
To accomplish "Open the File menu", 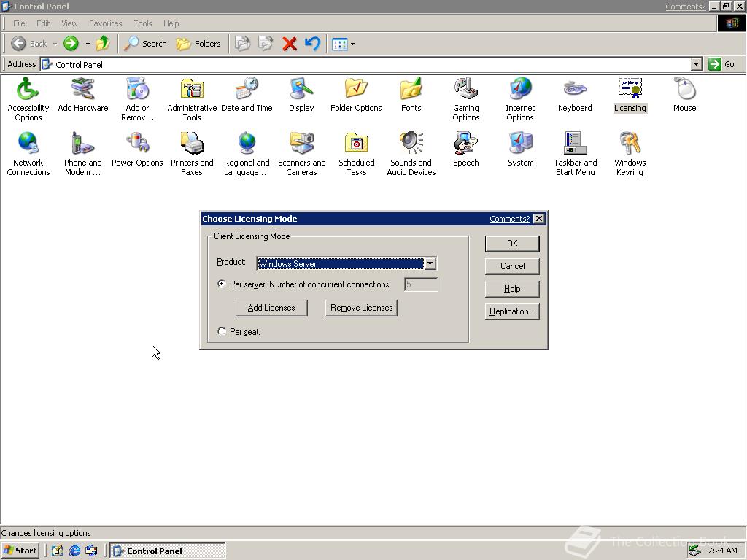I will (19, 23).
